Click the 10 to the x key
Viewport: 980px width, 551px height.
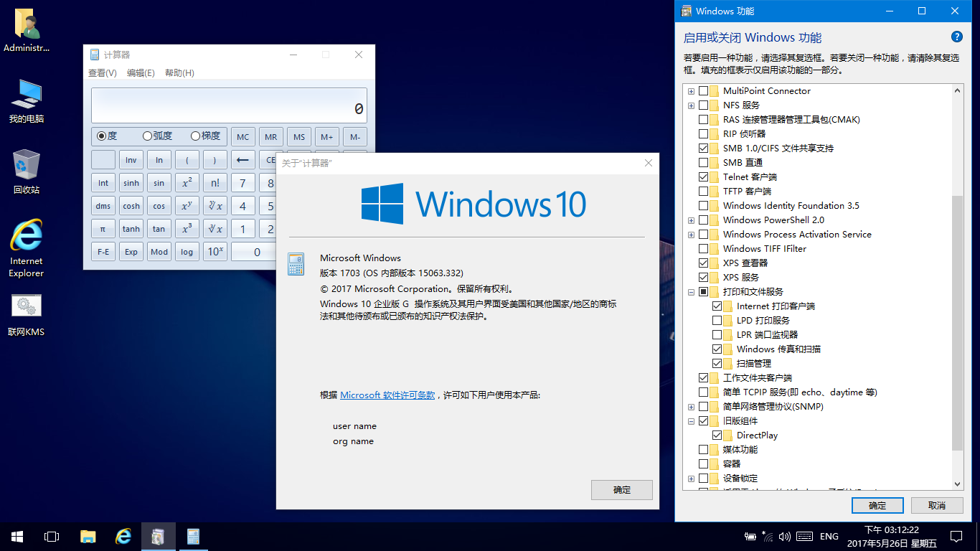[x=215, y=252]
